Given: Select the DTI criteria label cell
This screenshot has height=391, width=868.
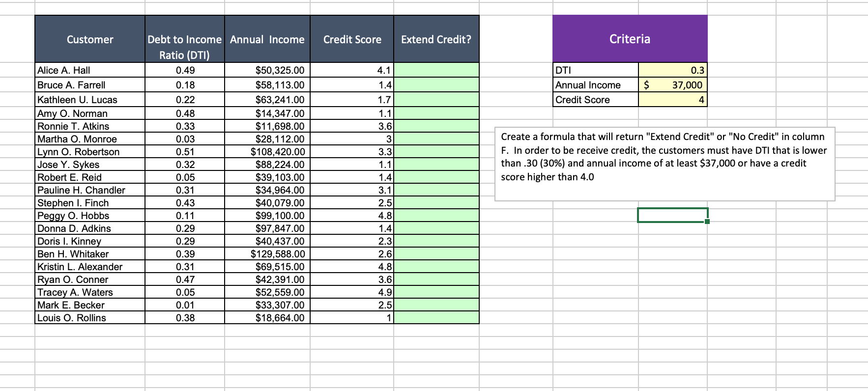Looking at the screenshot, I should [596, 70].
